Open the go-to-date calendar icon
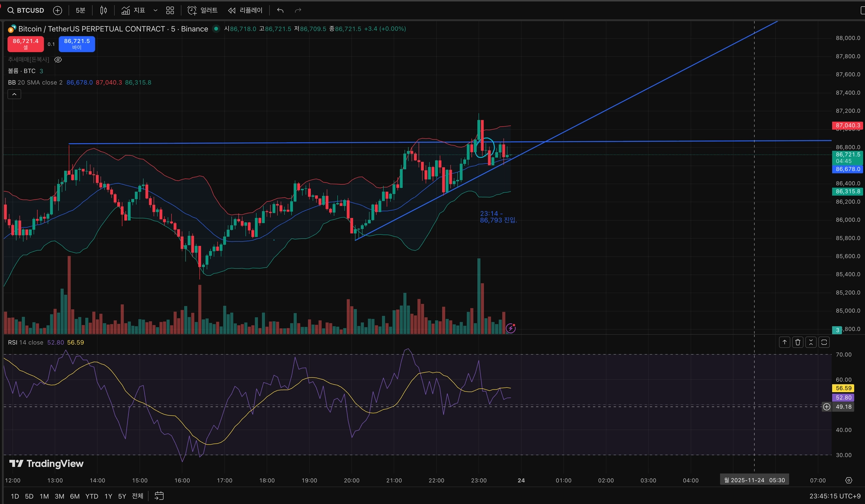The image size is (865, 504). (159, 496)
